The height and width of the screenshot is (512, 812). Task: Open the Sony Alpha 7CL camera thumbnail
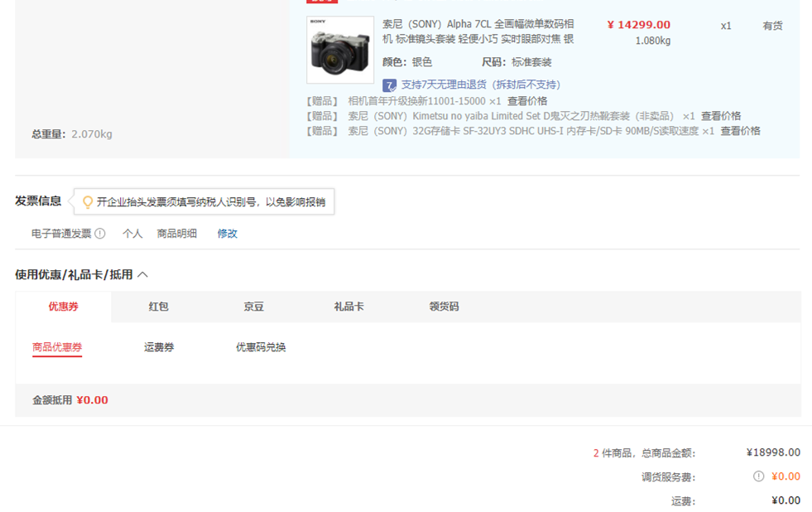[340, 50]
